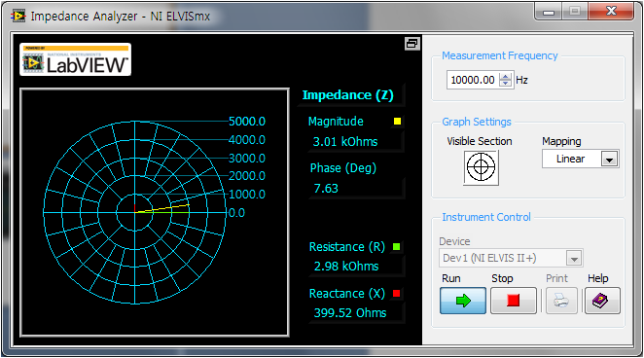
Task: Start measurement with the green Run arrow
Action: [x=463, y=301]
